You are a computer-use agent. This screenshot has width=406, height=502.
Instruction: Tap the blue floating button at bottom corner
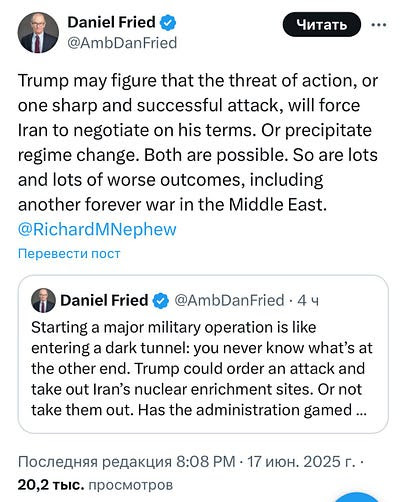[358, 497]
